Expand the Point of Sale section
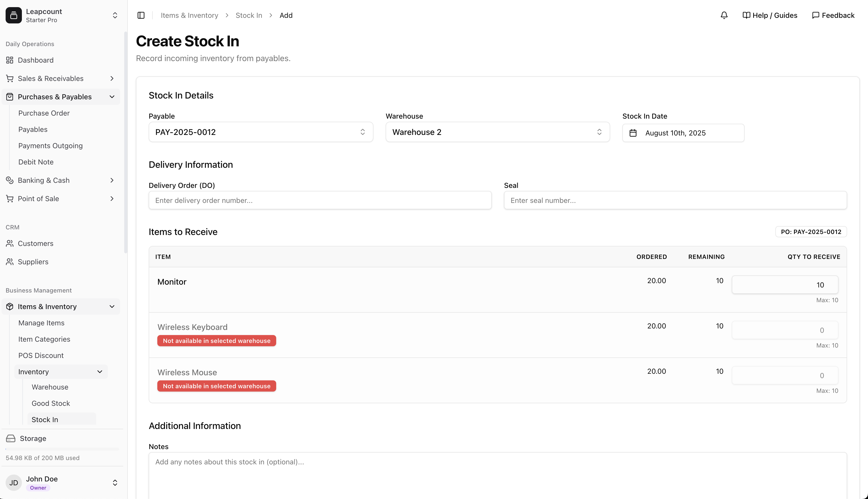The height and width of the screenshot is (499, 868). (x=112, y=199)
